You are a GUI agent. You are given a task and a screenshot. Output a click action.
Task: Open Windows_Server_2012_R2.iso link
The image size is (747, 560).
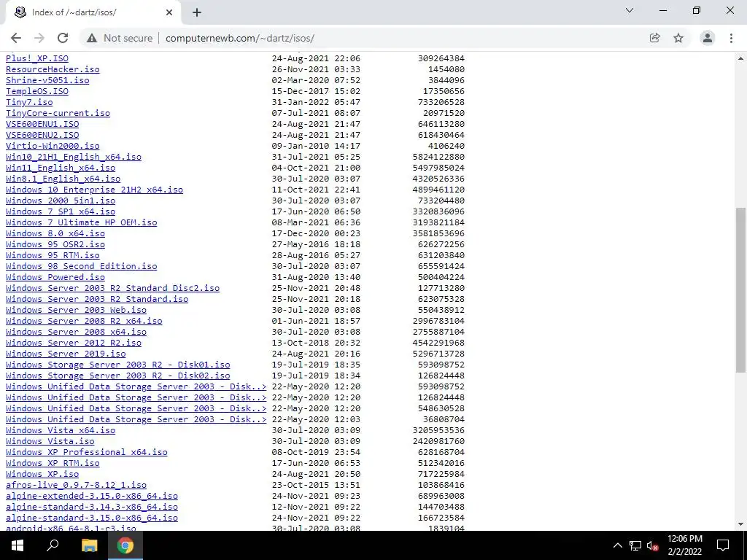(74, 343)
